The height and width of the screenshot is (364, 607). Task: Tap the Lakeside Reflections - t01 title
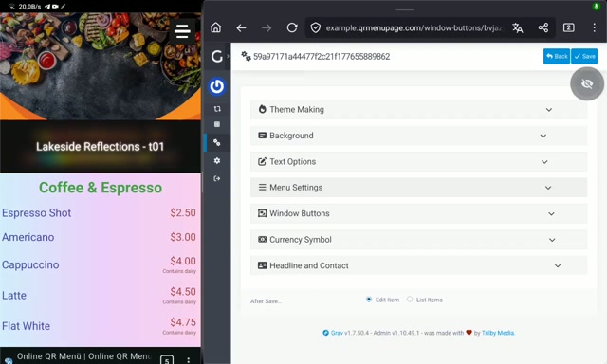pyautogui.click(x=100, y=147)
